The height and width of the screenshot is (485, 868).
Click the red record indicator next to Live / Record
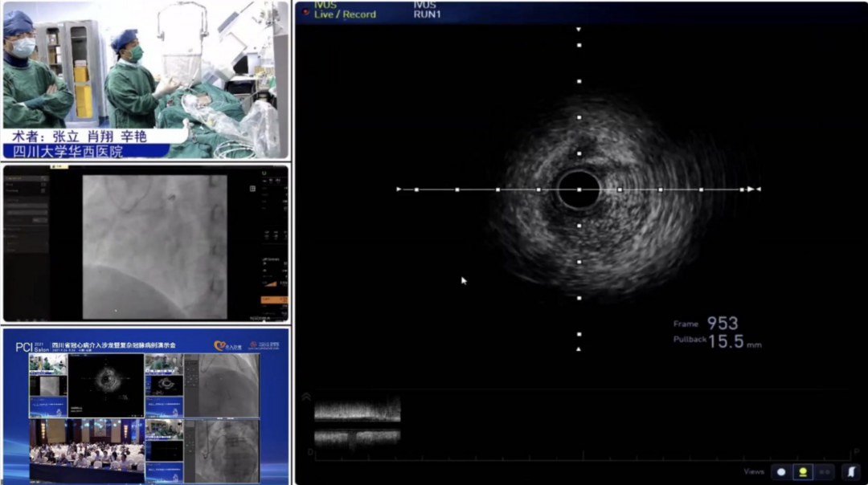306,13
